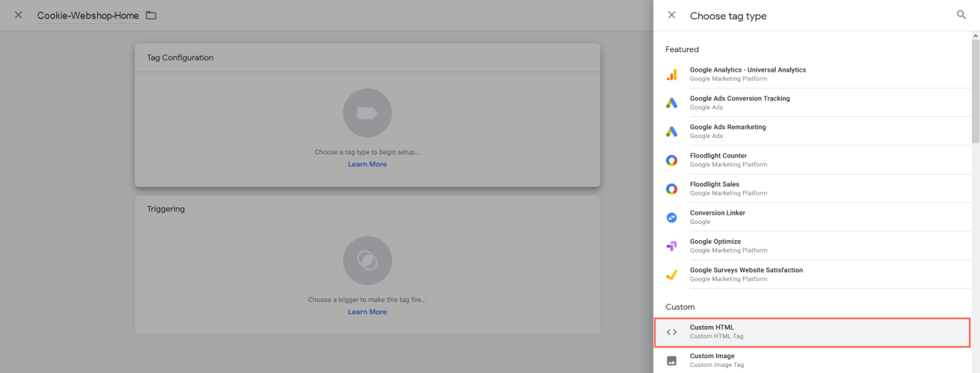The width and height of the screenshot is (980, 373).
Task: Click the tag placeholder icon in Tag Configuration
Action: [367, 113]
